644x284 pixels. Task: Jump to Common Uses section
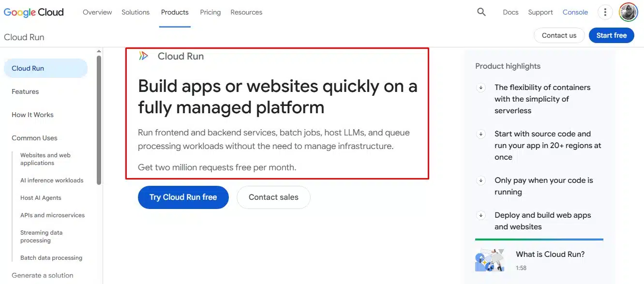(x=34, y=138)
